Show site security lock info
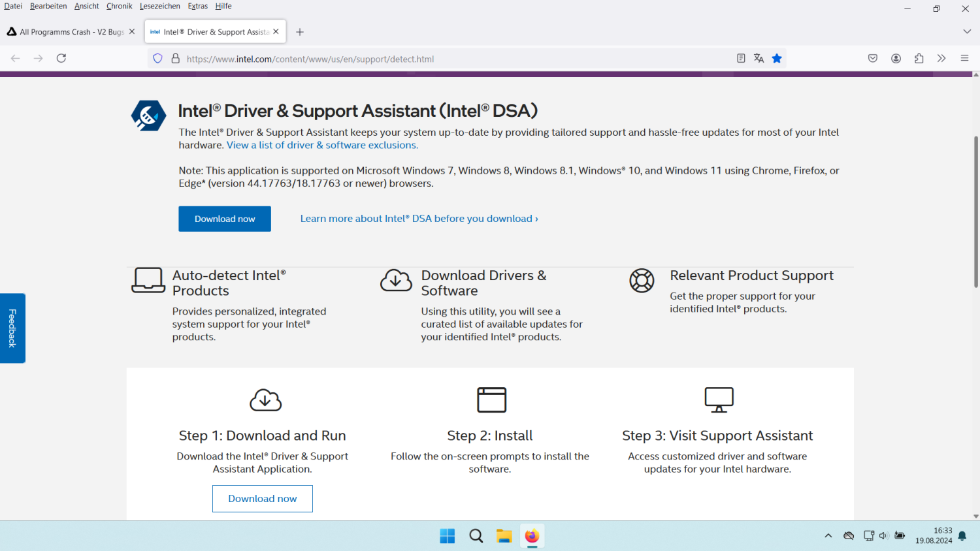980x551 pixels. click(x=175, y=58)
